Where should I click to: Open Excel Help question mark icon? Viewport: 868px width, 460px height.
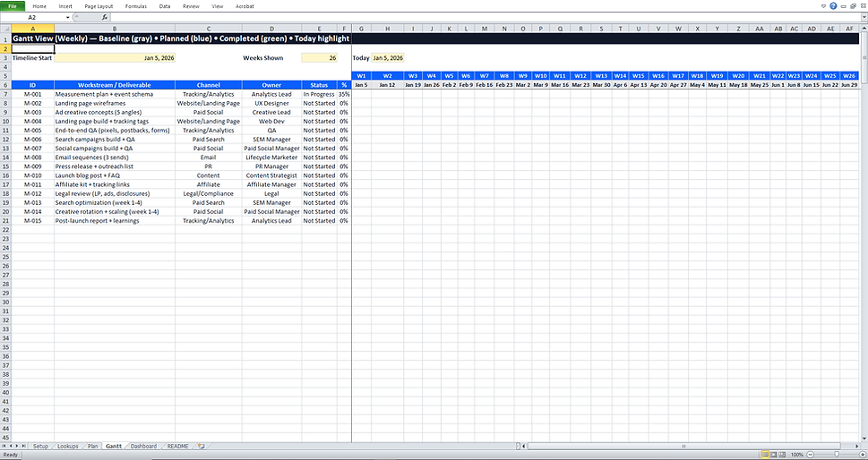coord(833,6)
